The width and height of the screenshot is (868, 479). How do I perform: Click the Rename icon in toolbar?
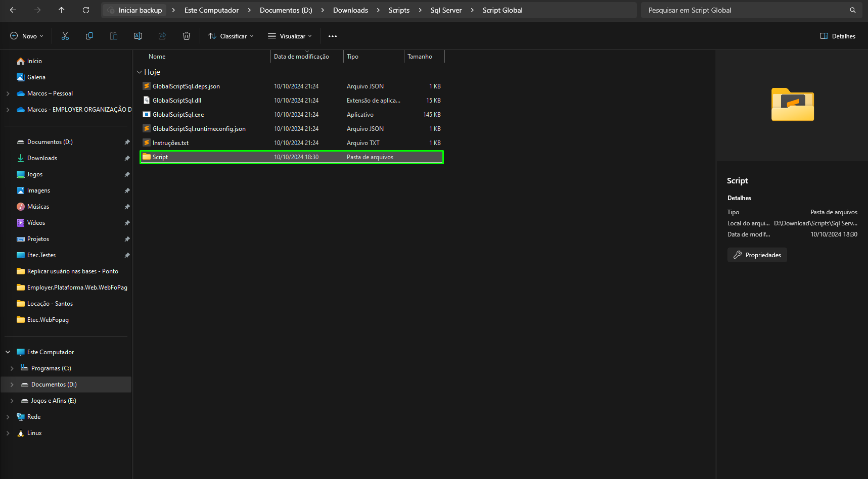[x=138, y=36]
